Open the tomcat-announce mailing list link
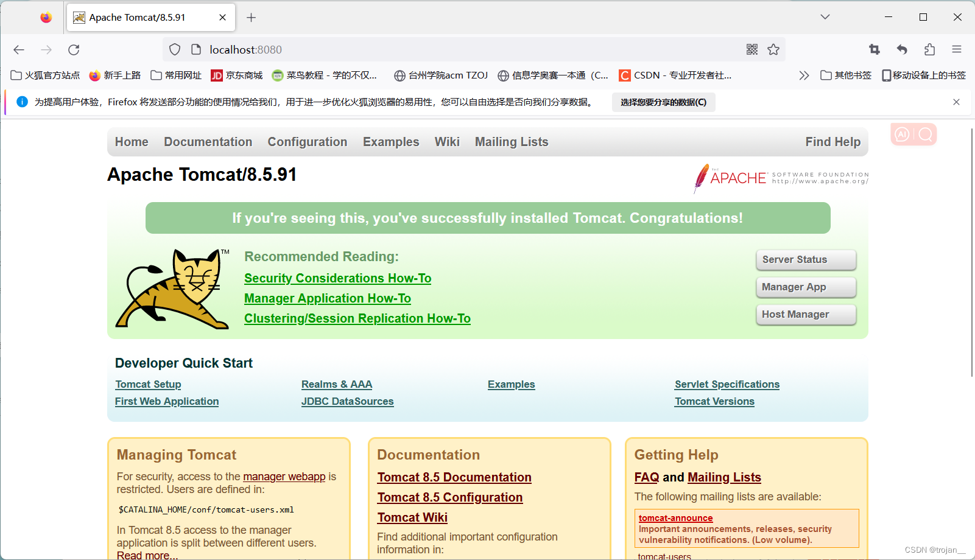Viewport: 975px width, 560px height. point(675,518)
